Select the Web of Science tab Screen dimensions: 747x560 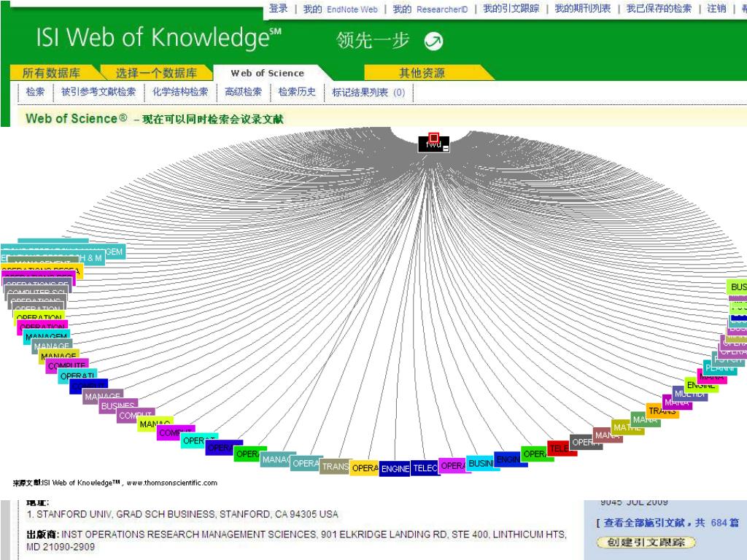pos(267,74)
